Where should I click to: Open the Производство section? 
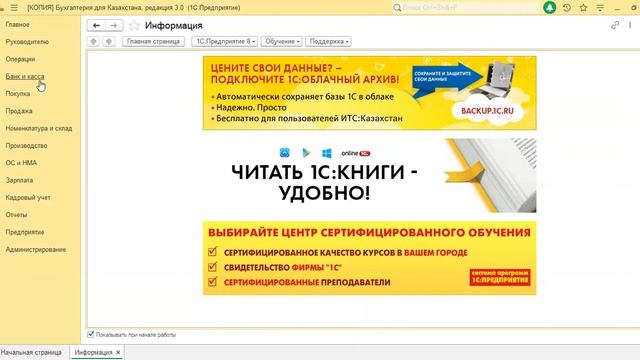[27, 145]
